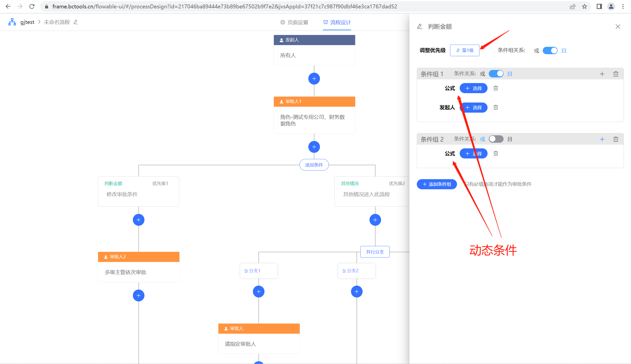
Task: Bookmark this page with the star icon
Action: [584, 6]
